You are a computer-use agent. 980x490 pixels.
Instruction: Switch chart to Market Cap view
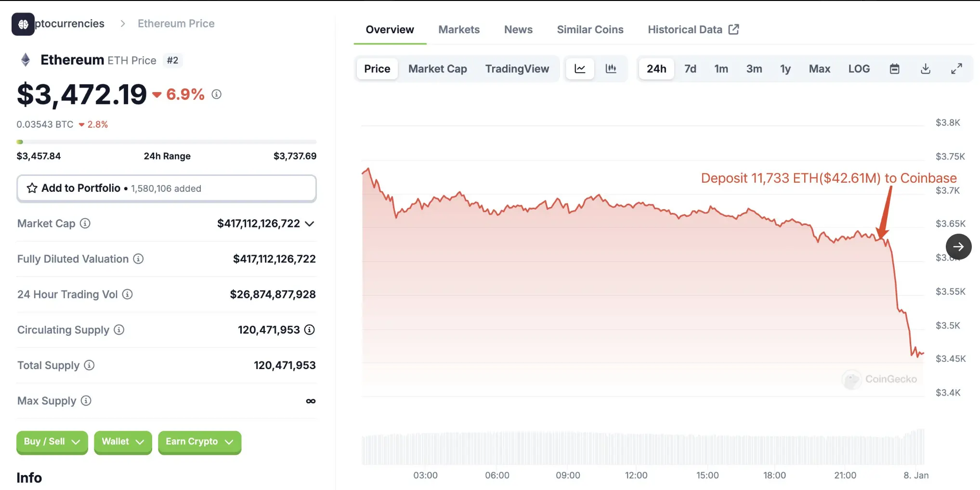pos(437,68)
